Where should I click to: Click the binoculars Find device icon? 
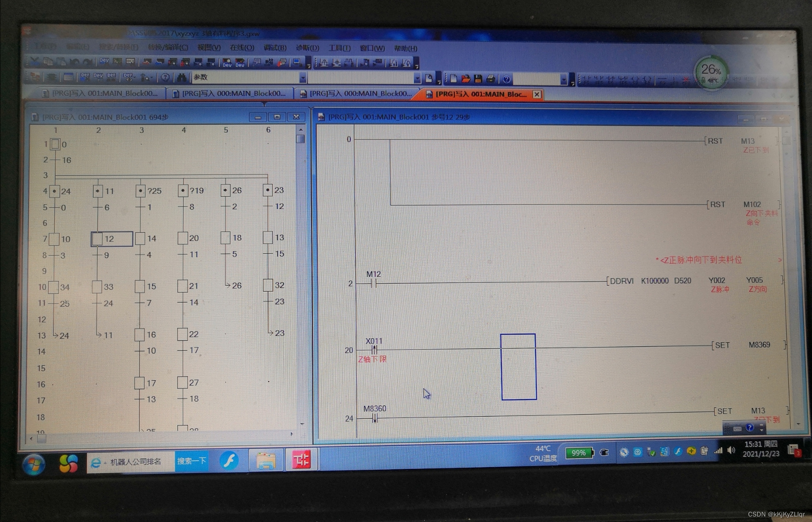182,77
